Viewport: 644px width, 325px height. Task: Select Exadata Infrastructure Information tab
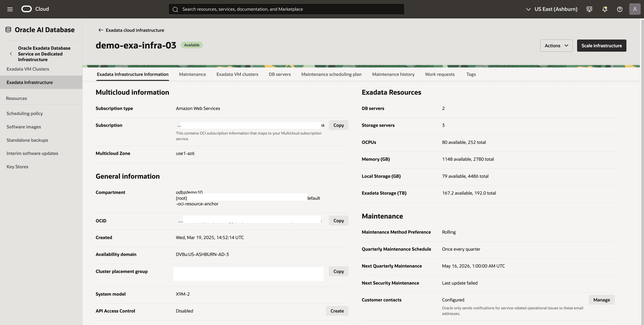pyautogui.click(x=133, y=74)
